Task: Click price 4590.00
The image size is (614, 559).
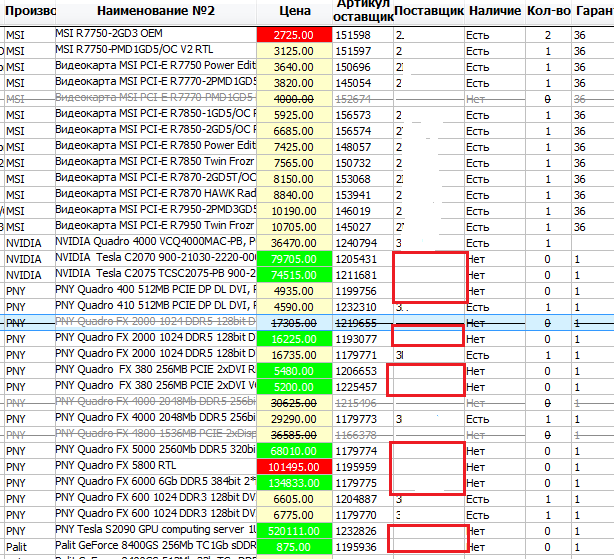Action: [x=294, y=307]
